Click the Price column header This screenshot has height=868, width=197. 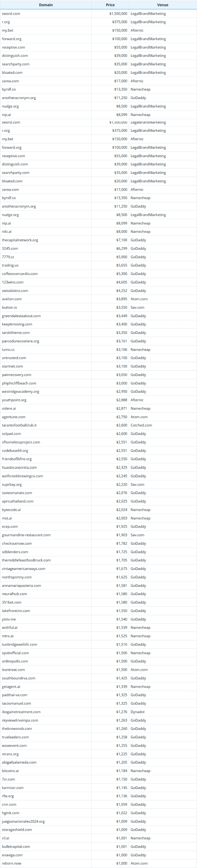pyautogui.click(x=110, y=5)
